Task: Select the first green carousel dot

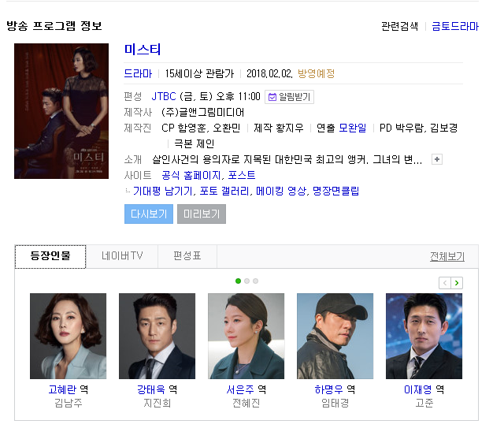Action: tap(238, 281)
